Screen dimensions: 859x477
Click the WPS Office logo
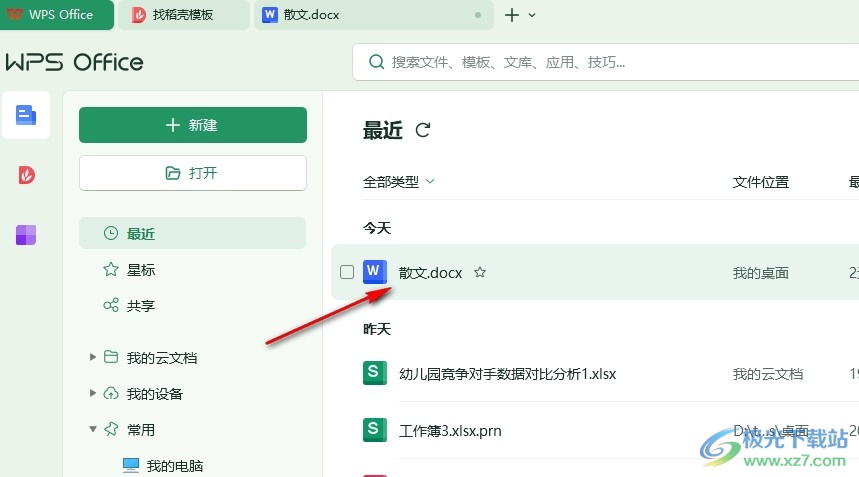point(75,62)
